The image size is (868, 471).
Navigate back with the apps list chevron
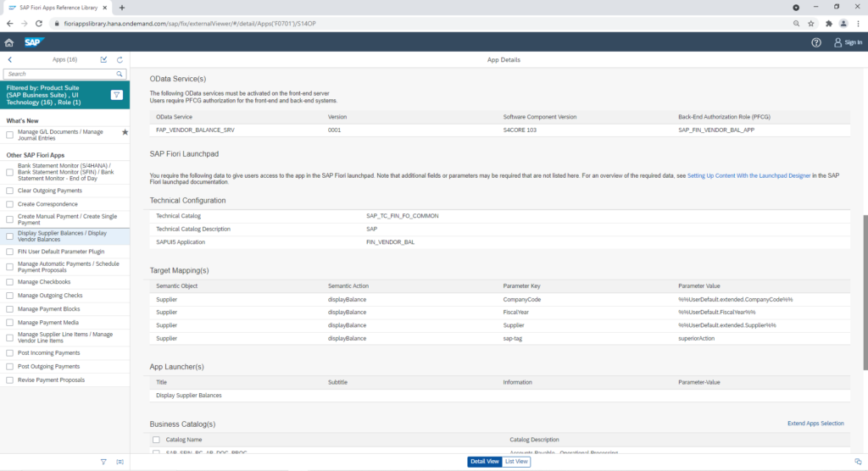pyautogui.click(x=10, y=60)
